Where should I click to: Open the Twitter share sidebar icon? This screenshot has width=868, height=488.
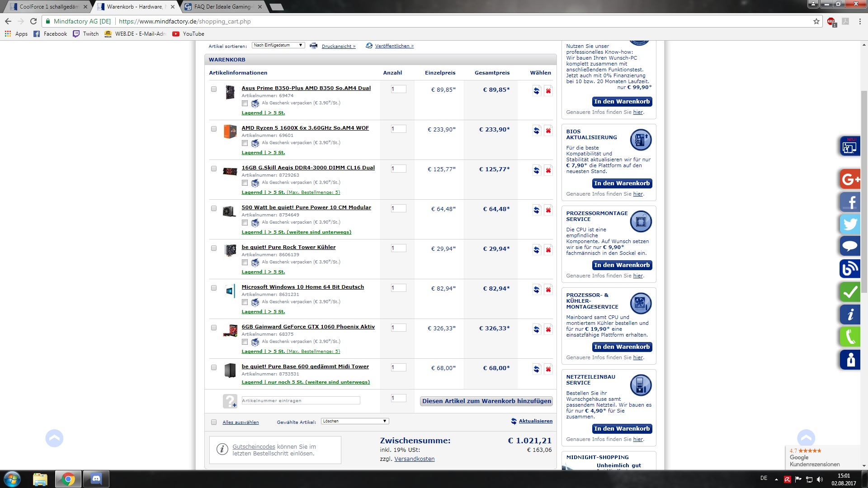(x=850, y=224)
